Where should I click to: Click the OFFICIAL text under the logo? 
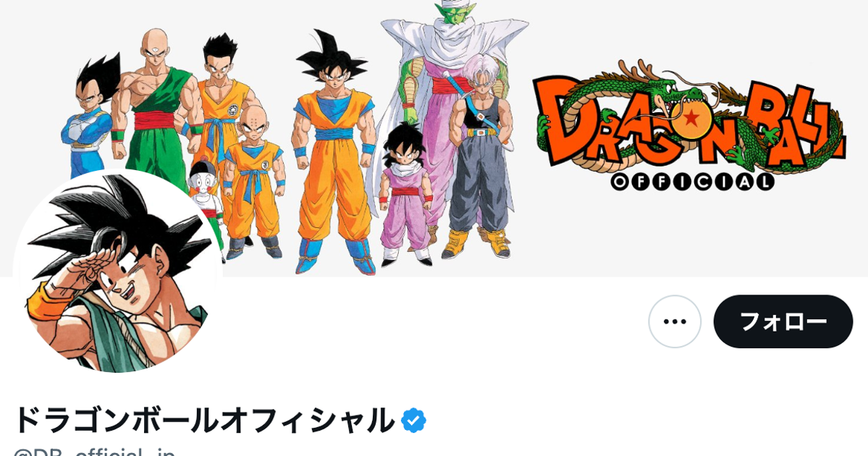tap(692, 182)
